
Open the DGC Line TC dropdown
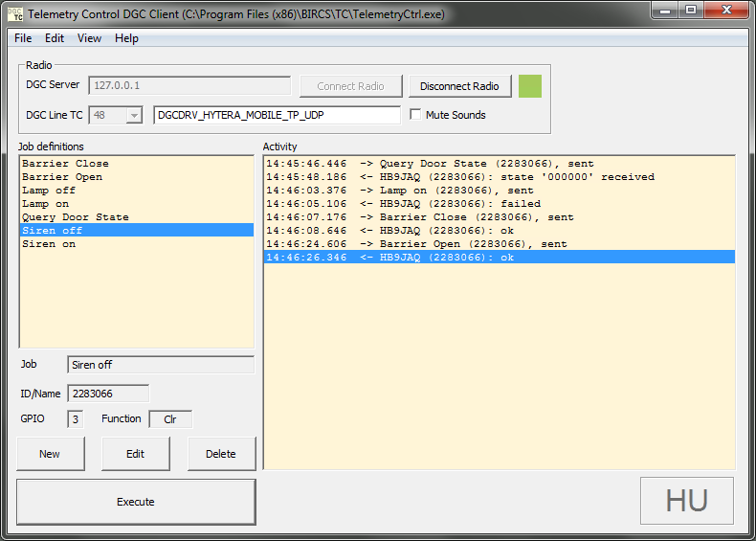[133, 115]
